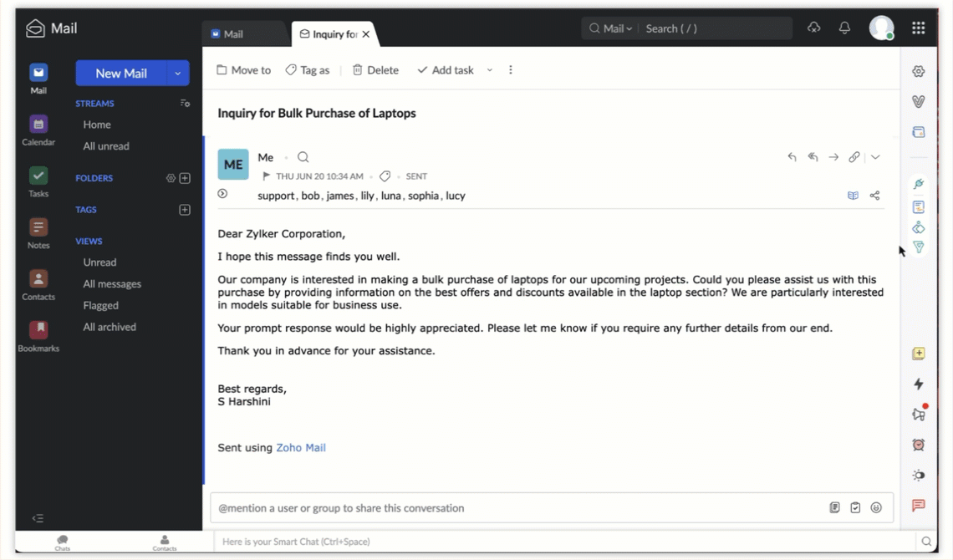This screenshot has height=560, width=953.
Task: Toggle reader view book icon
Action: 853,196
